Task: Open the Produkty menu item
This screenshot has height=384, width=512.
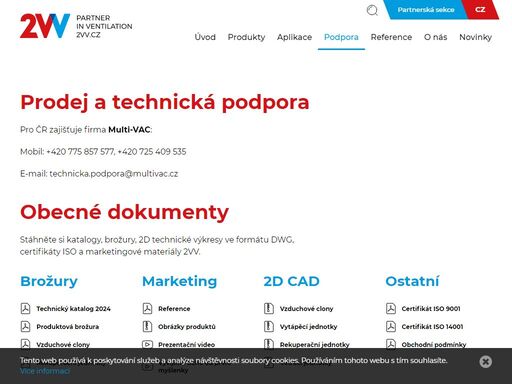Action: (246, 37)
